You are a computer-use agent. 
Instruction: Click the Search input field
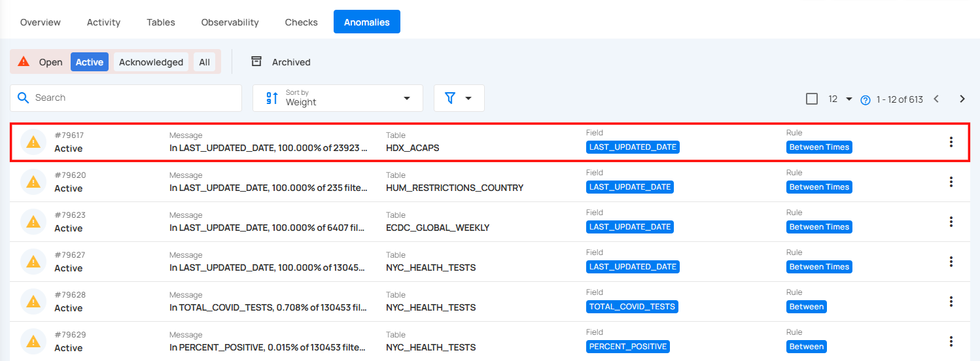126,98
